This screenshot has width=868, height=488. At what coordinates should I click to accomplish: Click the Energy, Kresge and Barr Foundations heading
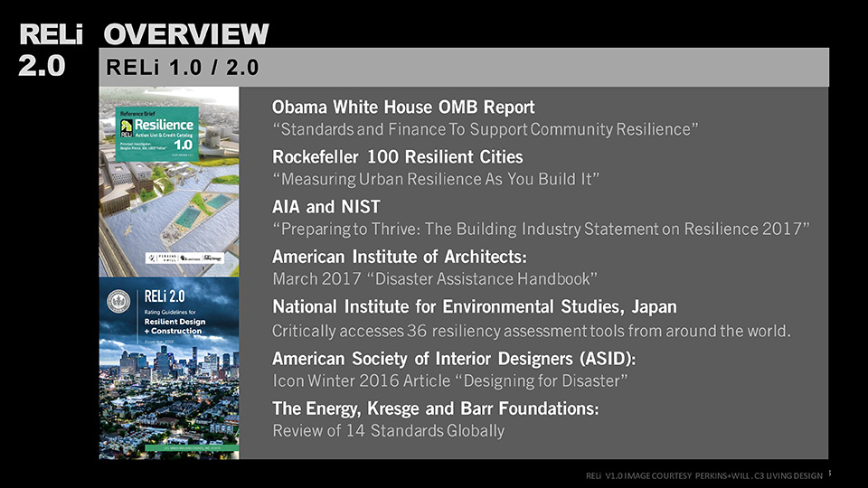(435, 408)
